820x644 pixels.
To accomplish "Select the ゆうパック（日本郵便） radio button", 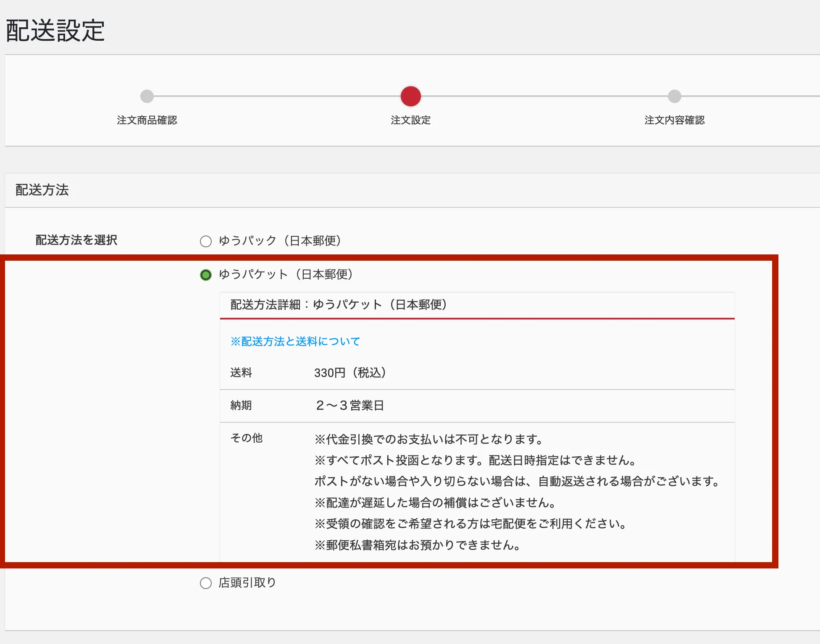I will click(206, 241).
